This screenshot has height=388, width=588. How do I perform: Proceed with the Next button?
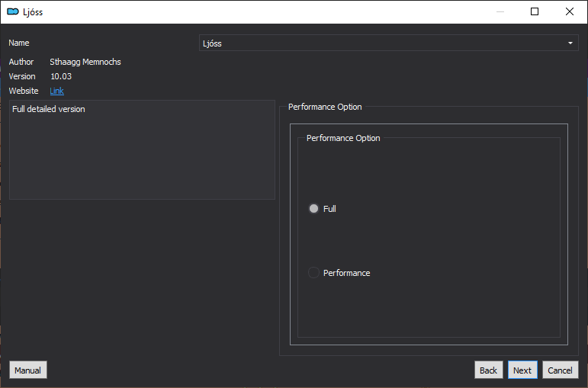click(522, 370)
